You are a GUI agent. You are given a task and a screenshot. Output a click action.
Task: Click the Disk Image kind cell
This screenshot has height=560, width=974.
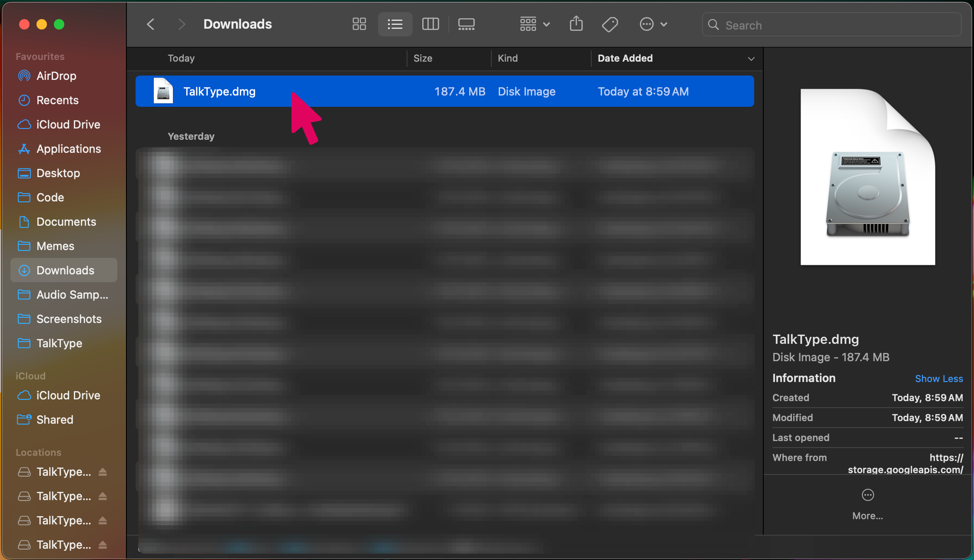coord(527,92)
